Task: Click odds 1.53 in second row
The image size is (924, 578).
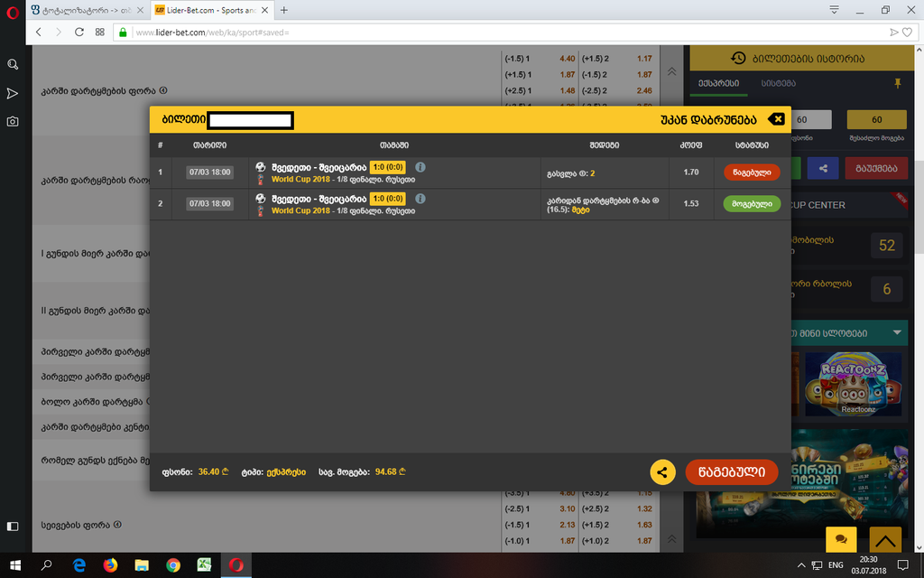Action: click(690, 203)
